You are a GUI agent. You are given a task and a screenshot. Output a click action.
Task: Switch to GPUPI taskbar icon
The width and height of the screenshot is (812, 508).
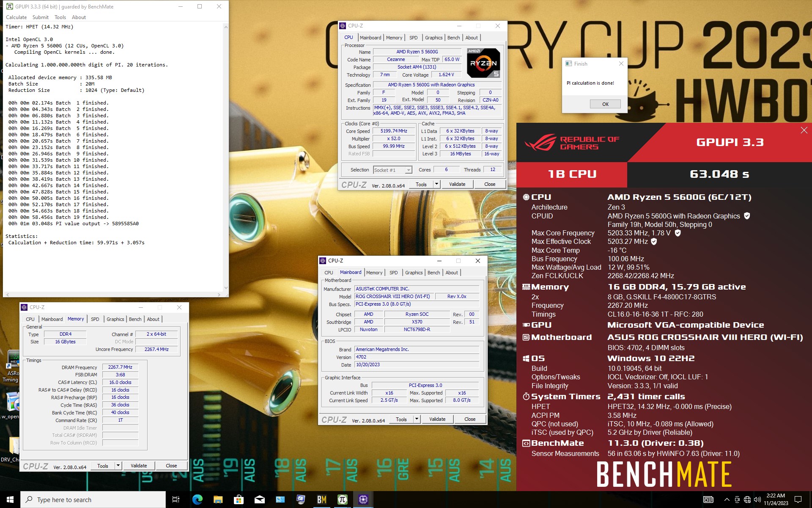click(343, 500)
